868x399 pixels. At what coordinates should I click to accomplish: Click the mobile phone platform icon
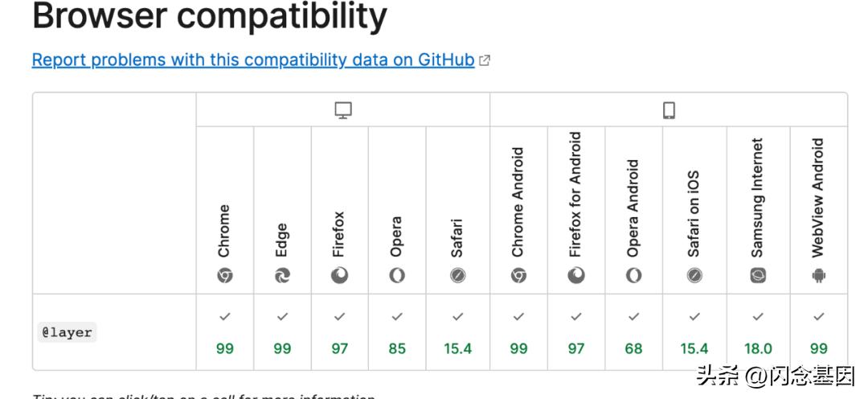(x=669, y=111)
